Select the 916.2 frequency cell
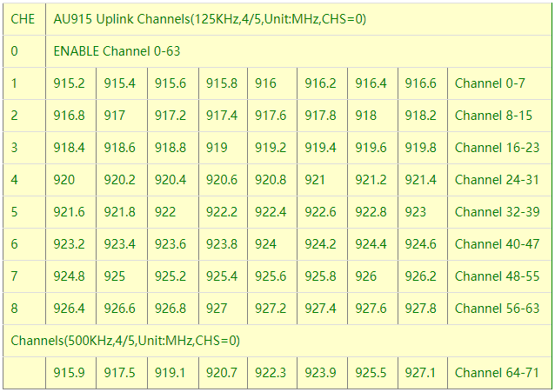 click(x=322, y=83)
